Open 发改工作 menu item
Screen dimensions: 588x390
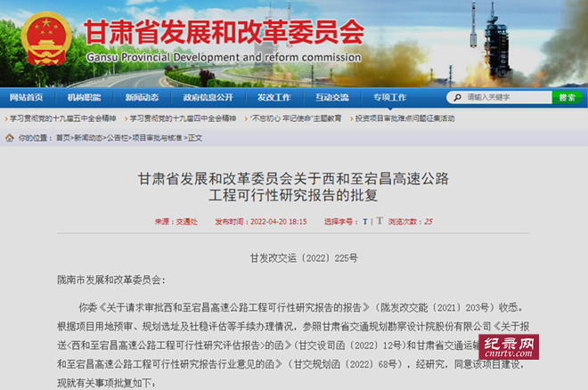pyautogui.click(x=274, y=97)
